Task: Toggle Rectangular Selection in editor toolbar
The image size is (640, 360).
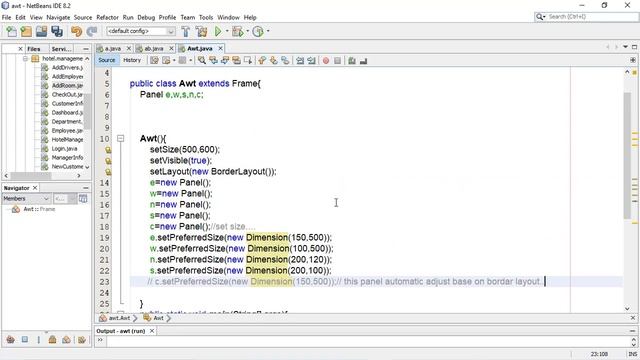Action: [247, 60]
